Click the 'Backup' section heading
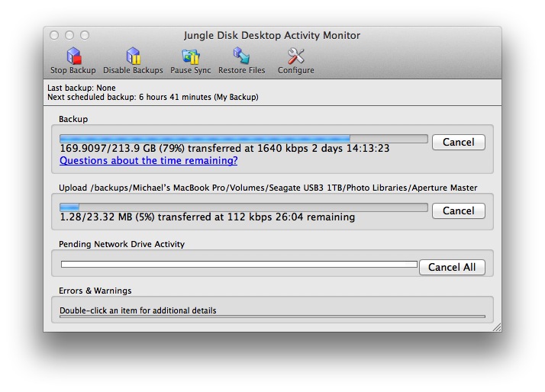The height and width of the screenshot is (392, 545). click(x=73, y=119)
